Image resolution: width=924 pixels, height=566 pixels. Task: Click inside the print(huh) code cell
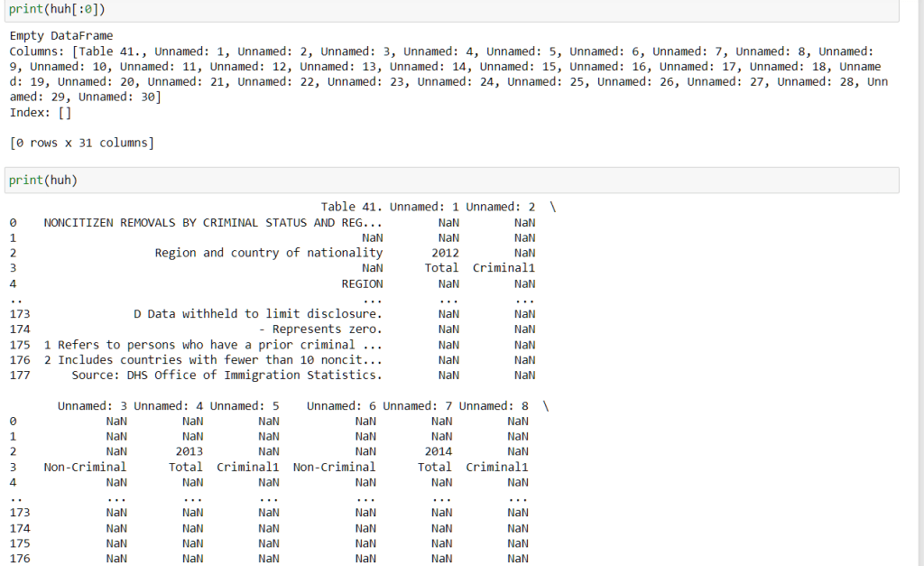pos(451,180)
